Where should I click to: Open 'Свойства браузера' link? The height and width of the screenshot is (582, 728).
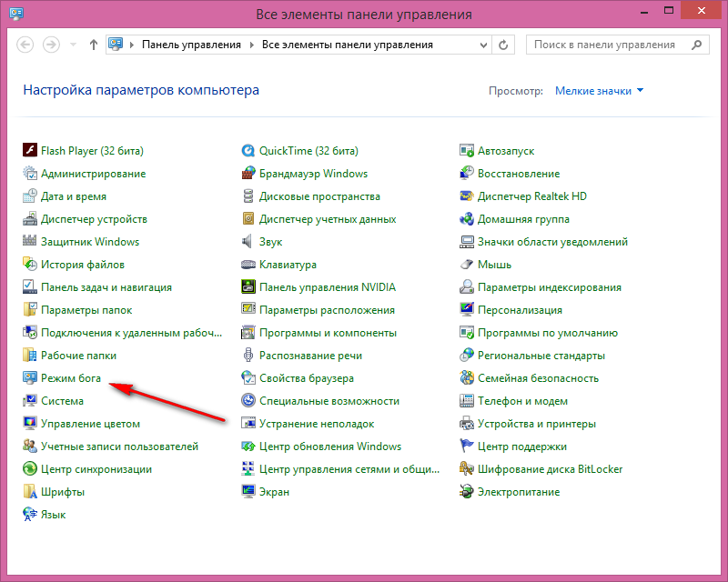coord(307,377)
